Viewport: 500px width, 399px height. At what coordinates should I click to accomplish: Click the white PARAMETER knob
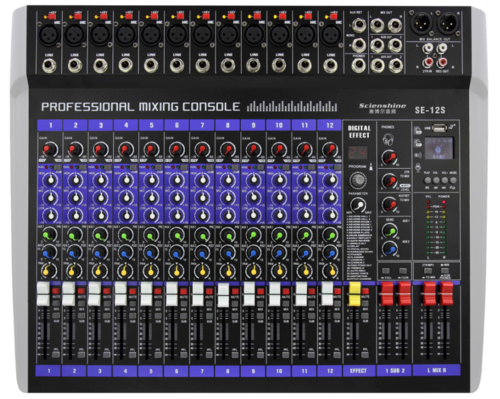click(358, 205)
